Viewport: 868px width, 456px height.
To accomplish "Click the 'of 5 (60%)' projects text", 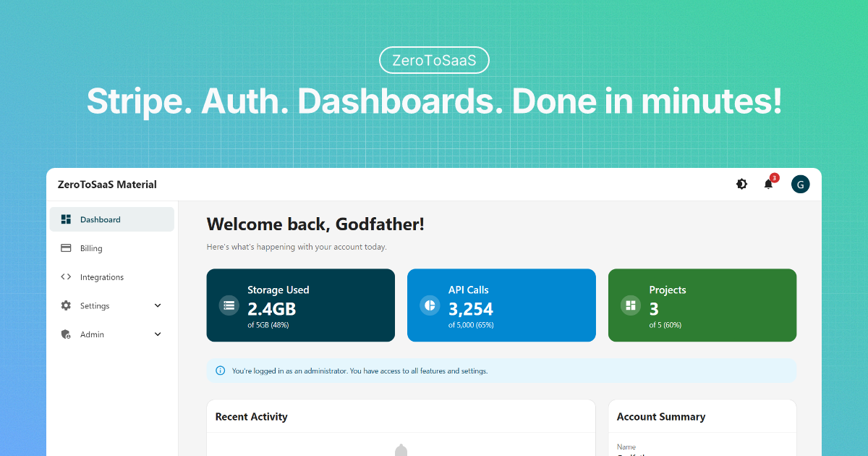I will [665, 325].
